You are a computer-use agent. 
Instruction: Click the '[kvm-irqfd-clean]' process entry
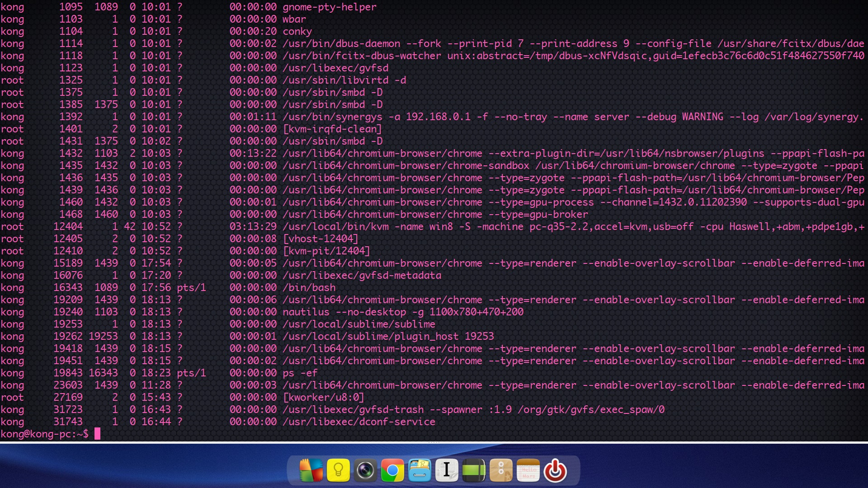[x=333, y=129]
